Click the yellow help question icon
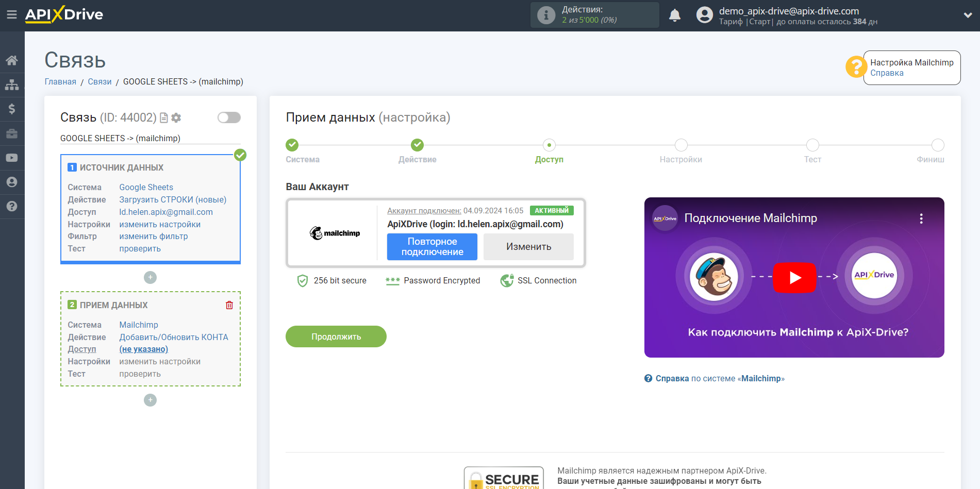Viewport: 980px width, 489px height. coord(856,67)
